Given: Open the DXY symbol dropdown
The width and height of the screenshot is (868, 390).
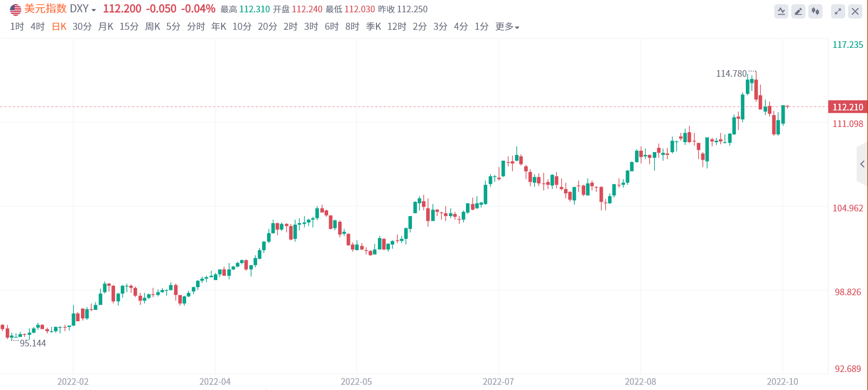Looking at the screenshot, I should [94, 10].
